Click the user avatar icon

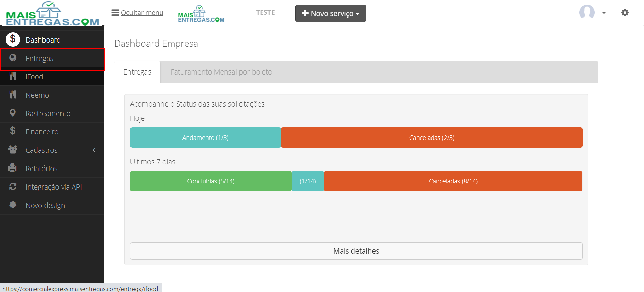(x=587, y=12)
